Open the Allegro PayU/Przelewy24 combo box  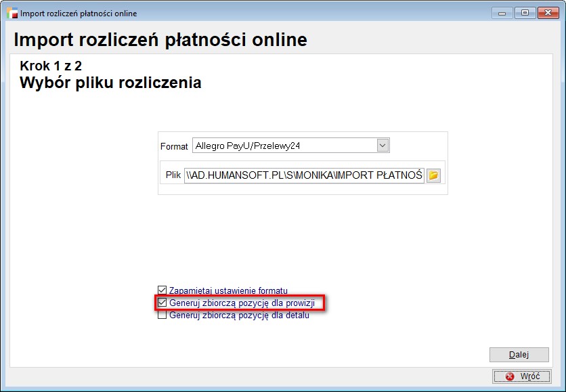pos(284,146)
